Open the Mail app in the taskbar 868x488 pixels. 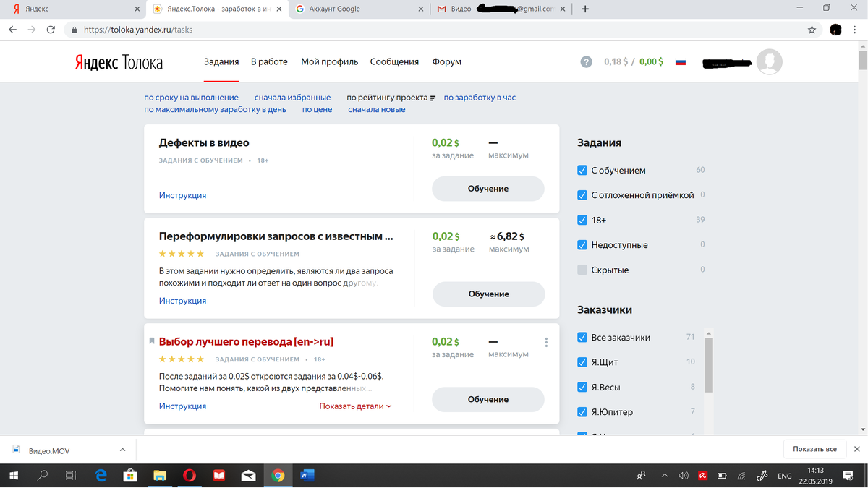click(248, 475)
